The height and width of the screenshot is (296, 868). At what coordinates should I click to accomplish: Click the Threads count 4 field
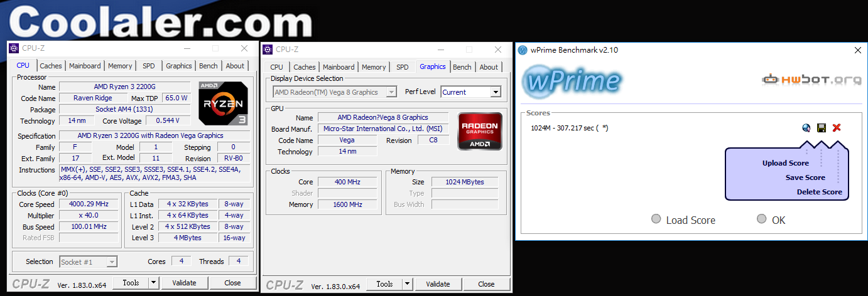[x=238, y=262]
